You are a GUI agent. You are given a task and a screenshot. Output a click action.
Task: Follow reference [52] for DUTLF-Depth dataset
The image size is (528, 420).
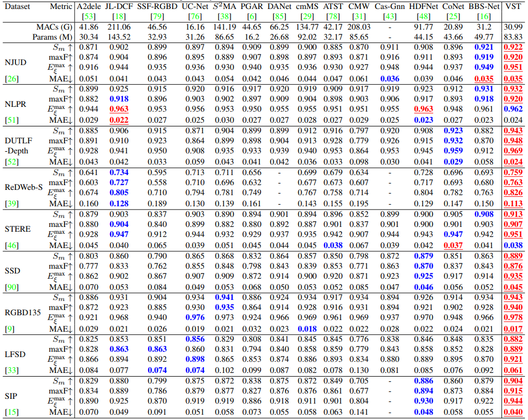(12, 162)
